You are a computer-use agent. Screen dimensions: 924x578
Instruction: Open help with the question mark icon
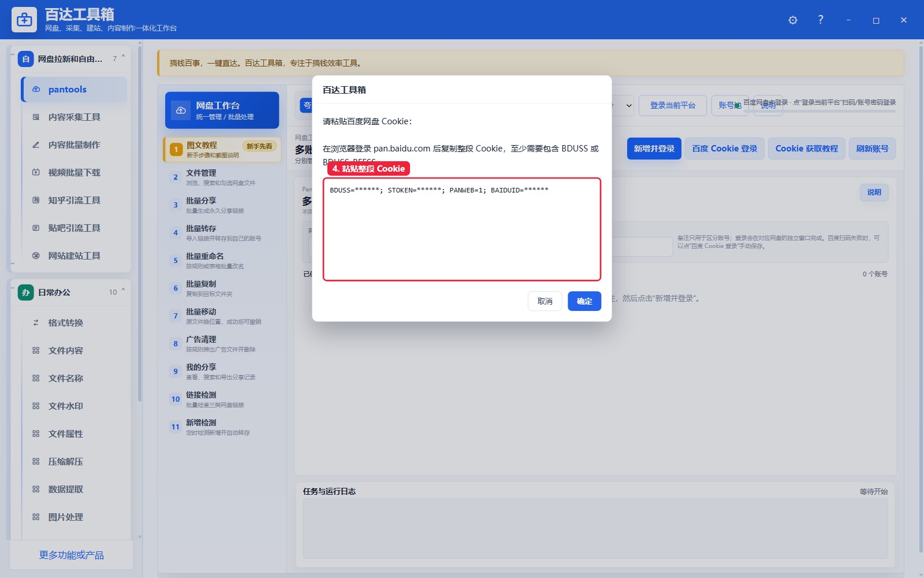coord(821,20)
